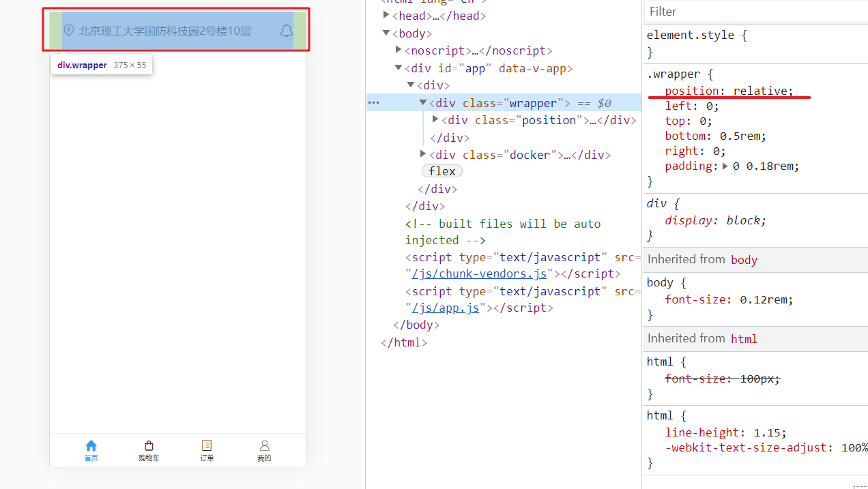Collapse the plain div node under app
The image size is (868, 489).
pyautogui.click(x=411, y=85)
